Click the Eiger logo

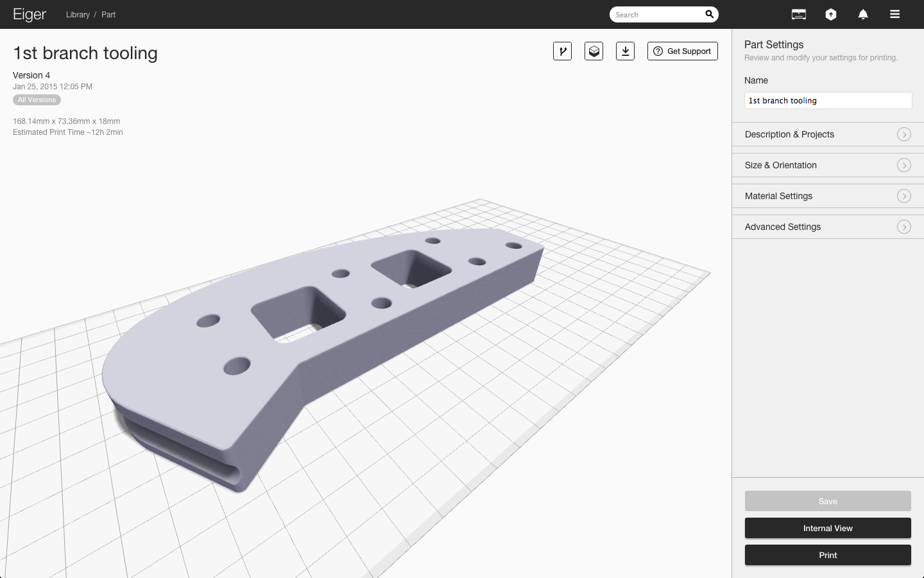click(x=30, y=14)
